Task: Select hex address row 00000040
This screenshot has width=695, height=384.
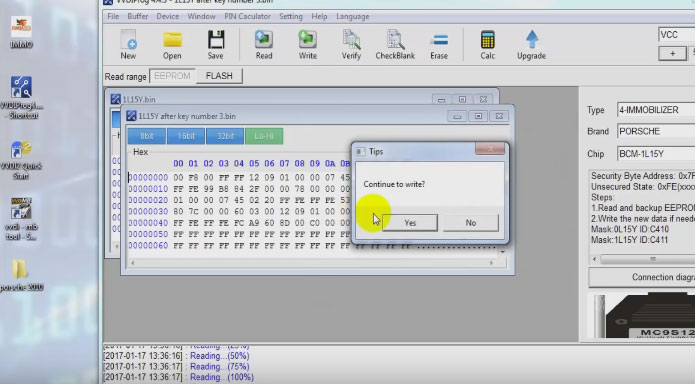Action: pos(148,223)
